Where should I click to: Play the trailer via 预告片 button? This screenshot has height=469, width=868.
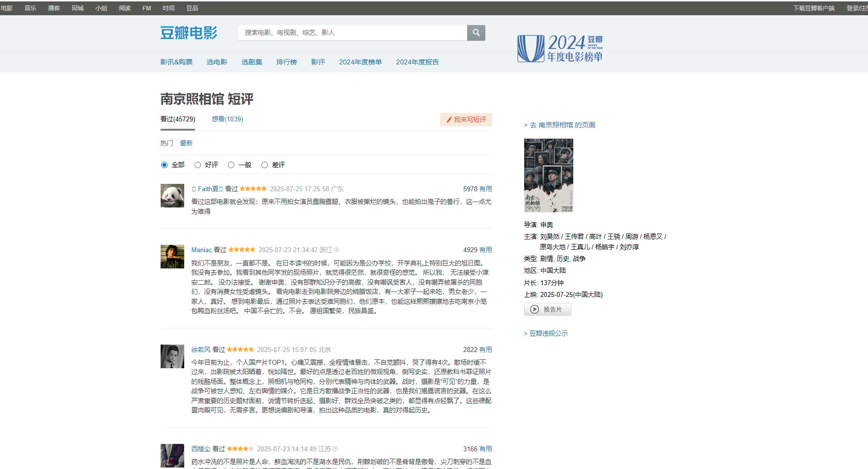pos(547,309)
